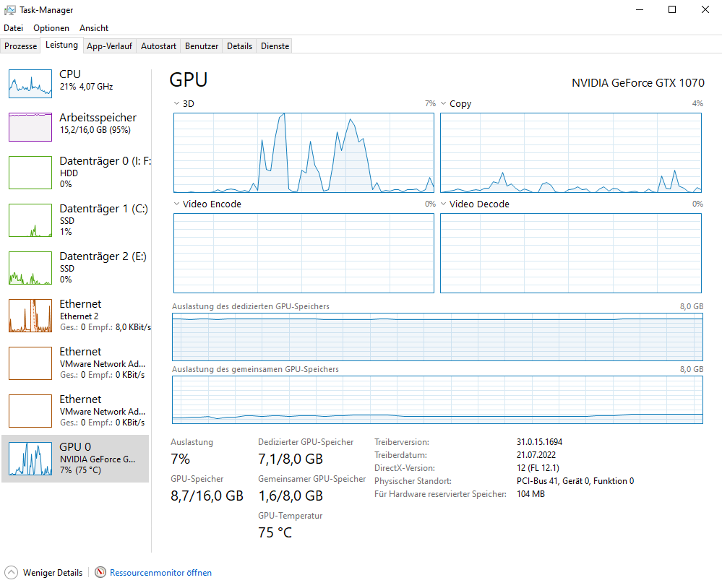This screenshot has width=722, height=588.
Task: Select the CPU performance entry
Action: [75, 83]
